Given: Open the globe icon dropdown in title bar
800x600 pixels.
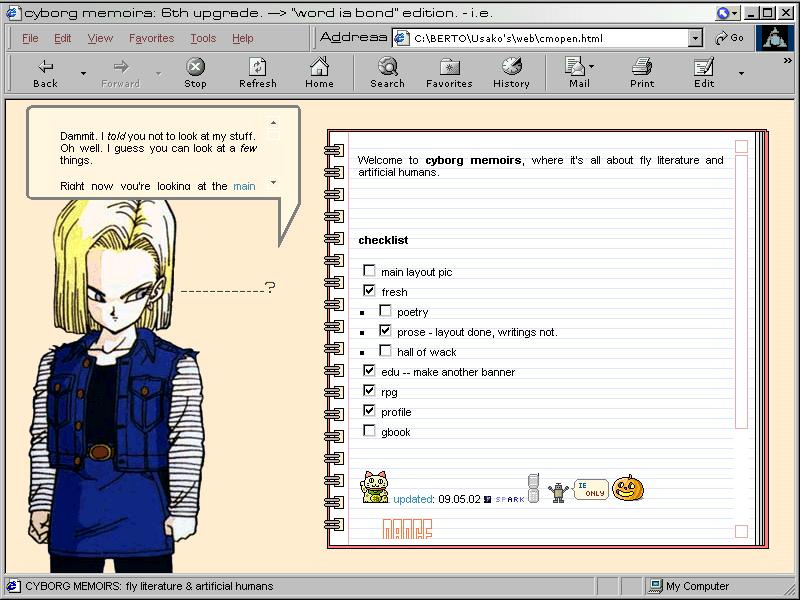Looking at the screenshot, I should pos(735,14).
